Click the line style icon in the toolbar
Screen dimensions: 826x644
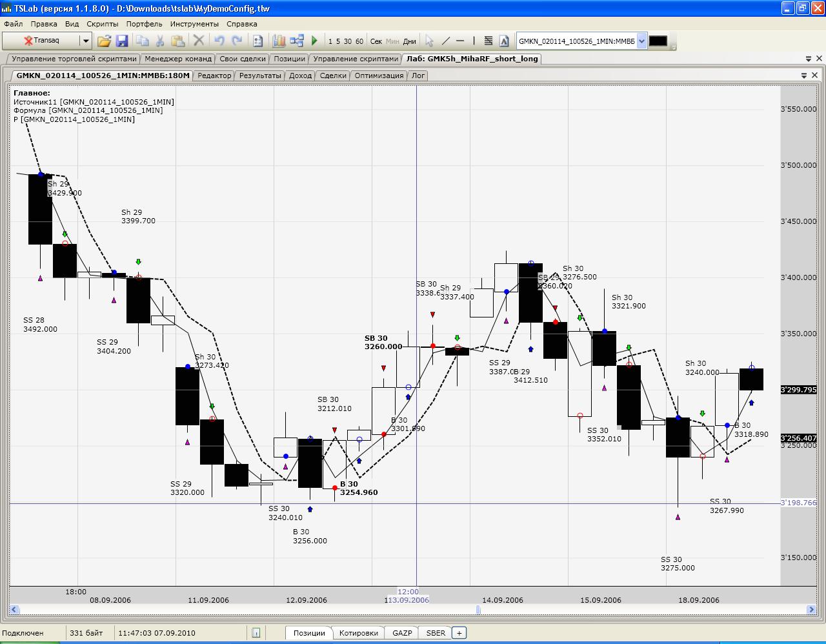click(489, 41)
